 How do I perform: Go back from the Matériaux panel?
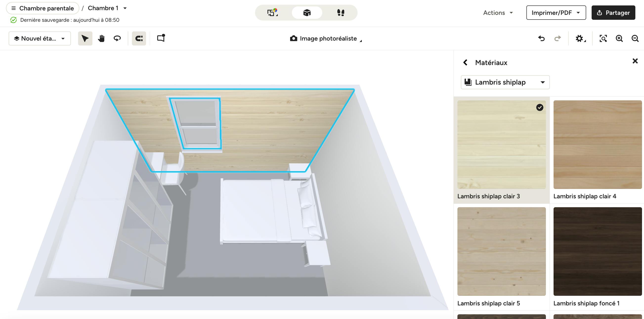click(x=465, y=62)
